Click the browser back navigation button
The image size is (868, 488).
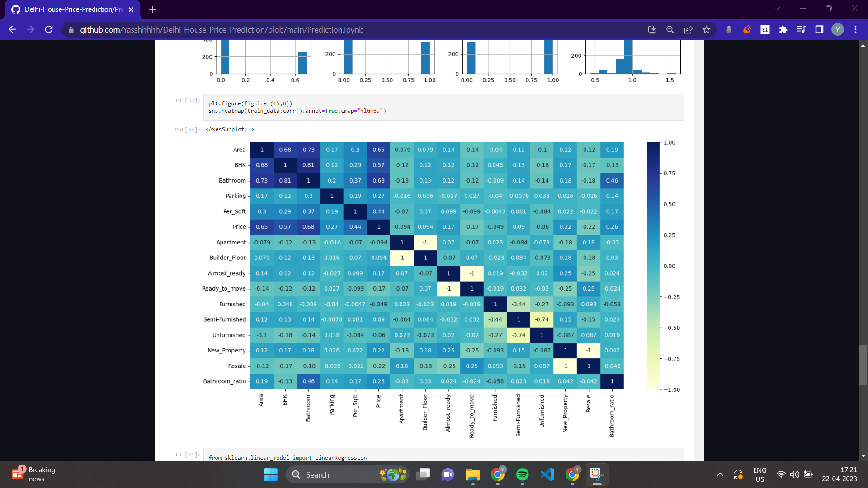(x=12, y=29)
